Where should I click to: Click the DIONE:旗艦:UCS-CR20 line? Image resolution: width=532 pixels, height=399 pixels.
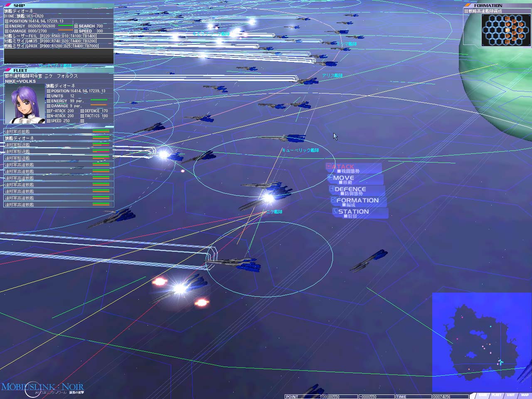click(x=24, y=16)
